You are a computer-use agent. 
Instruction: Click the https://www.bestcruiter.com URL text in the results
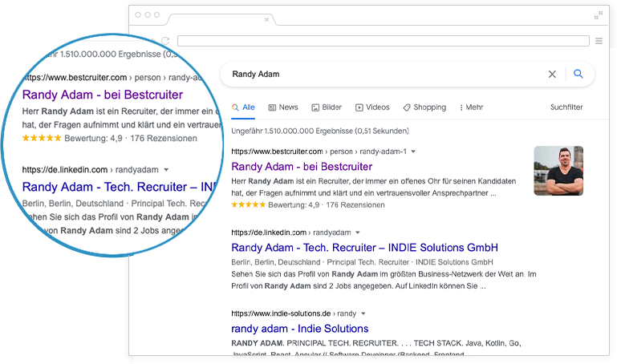(x=277, y=152)
